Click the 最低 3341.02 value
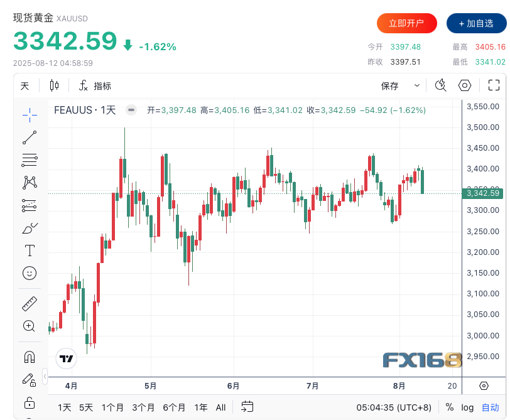510x420 pixels. (x=490, y=62)
